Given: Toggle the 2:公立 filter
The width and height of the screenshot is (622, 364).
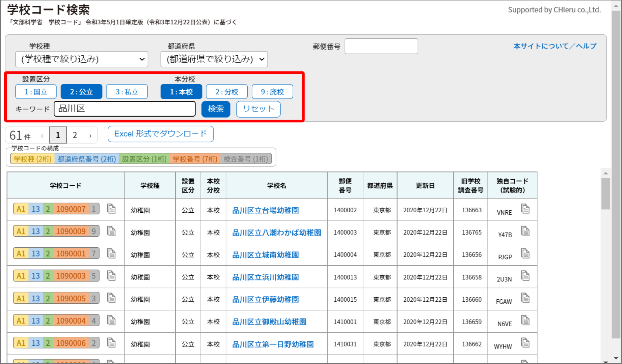Looking at the screenshot, I should point(81,92).
